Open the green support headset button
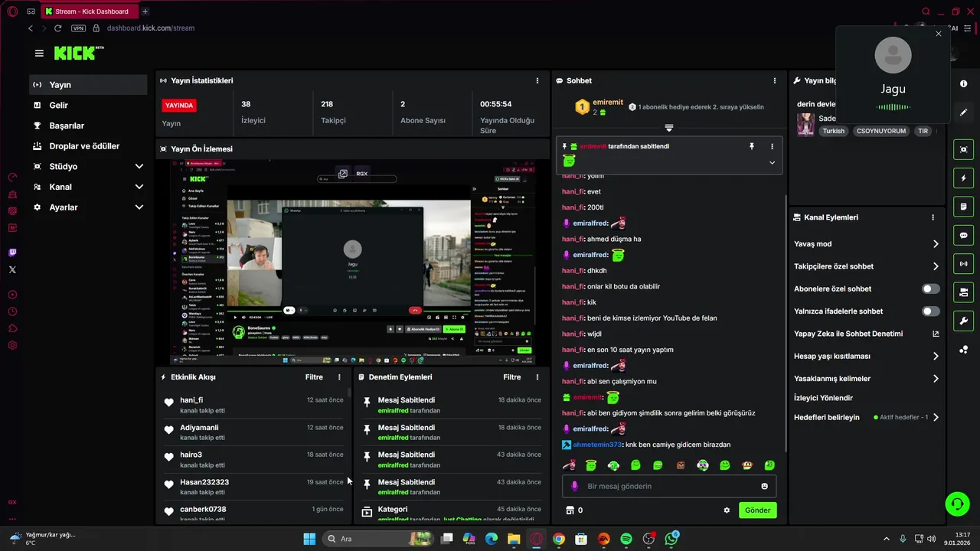Screen dimensions: 980x551 pos(957,504)
